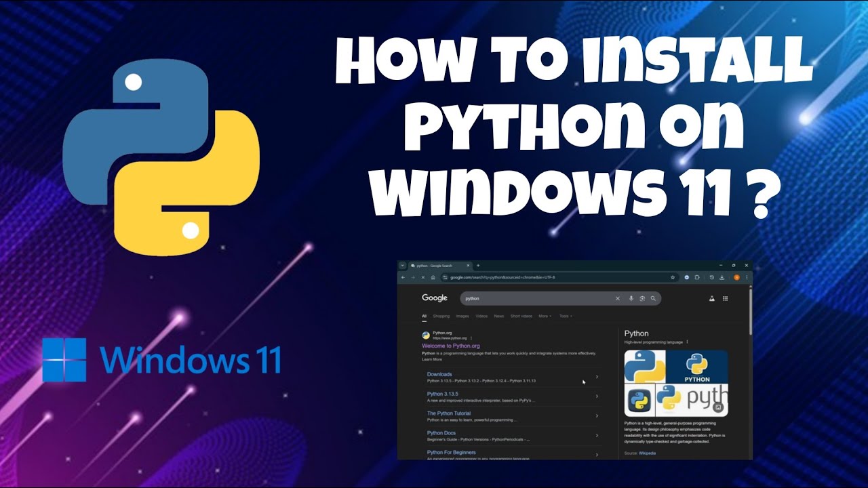Open the Downloads toolbar icon
868x488 pixels.
(x=722, y=277)
